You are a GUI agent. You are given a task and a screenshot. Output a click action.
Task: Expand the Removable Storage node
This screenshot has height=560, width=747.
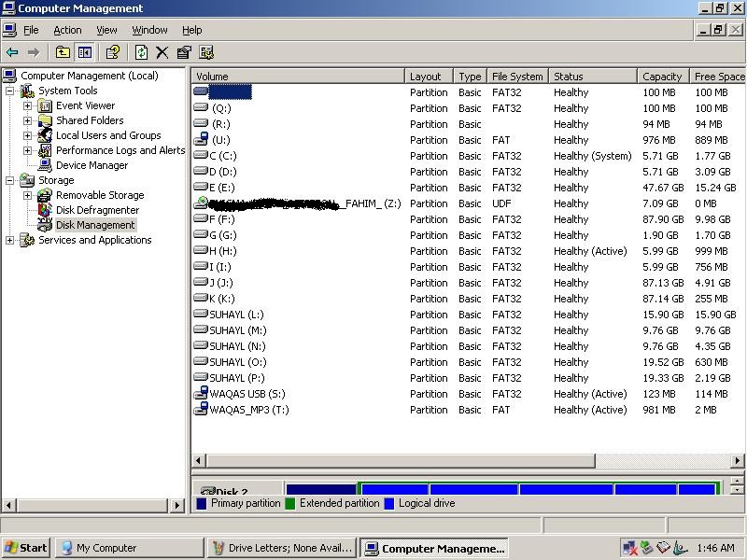pyautogui.click(x=28, y=195)
